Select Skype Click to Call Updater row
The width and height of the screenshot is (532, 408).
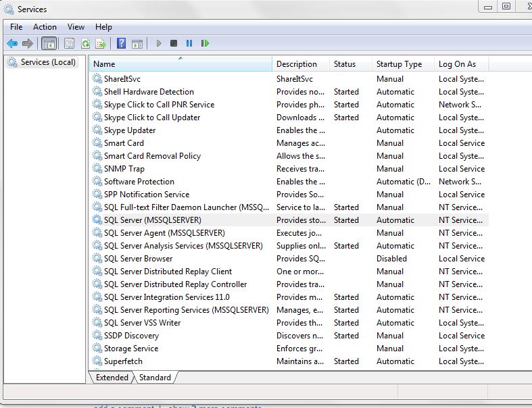(289, 118)
